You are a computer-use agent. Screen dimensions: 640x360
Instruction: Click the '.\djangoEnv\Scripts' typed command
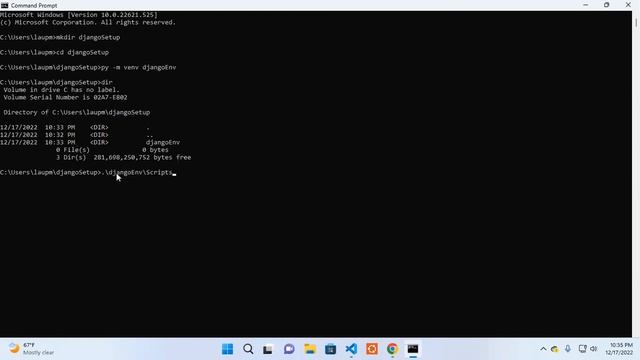tap(137, 172)
